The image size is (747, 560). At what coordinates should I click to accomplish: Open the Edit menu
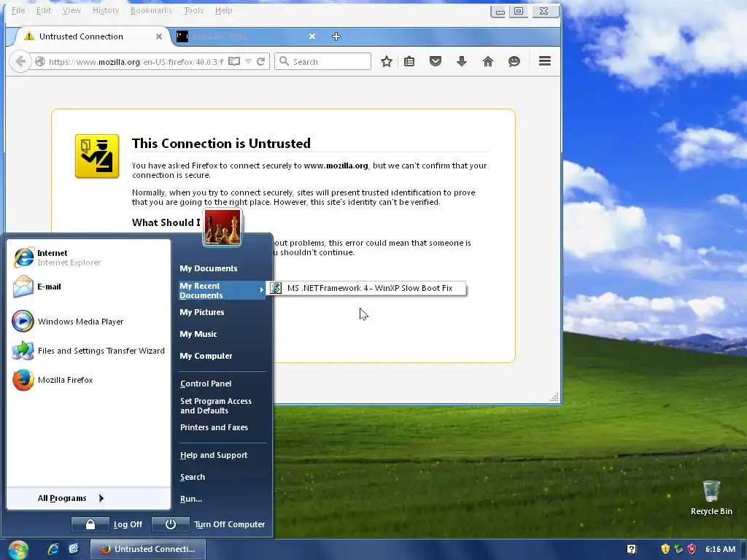pyautogui.click(x=43, y=10)
